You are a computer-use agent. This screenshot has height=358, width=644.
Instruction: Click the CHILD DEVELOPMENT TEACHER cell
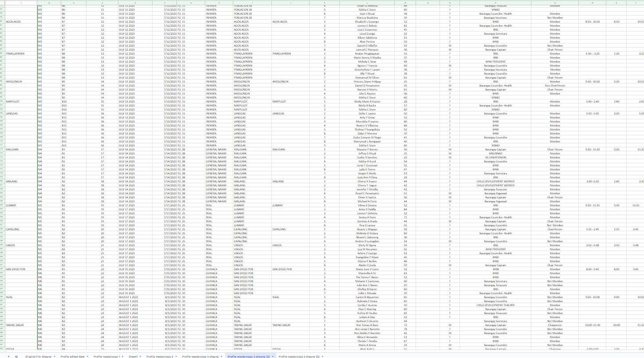coord(495,305)
